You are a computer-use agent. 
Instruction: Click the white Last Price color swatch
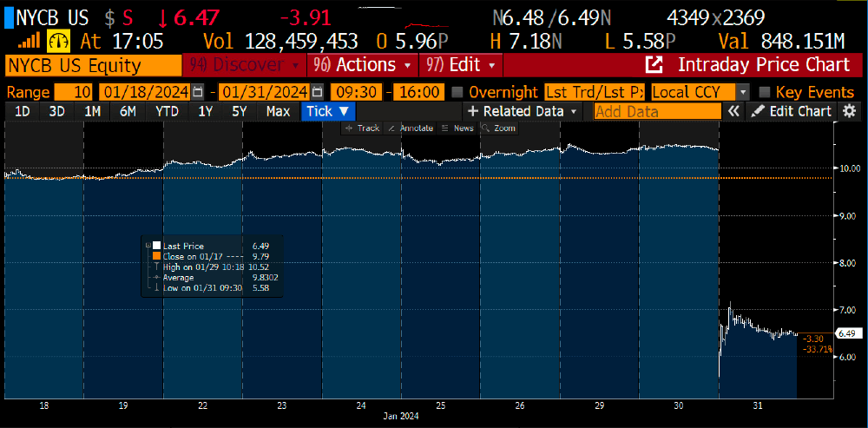click(x=156, y=246)
